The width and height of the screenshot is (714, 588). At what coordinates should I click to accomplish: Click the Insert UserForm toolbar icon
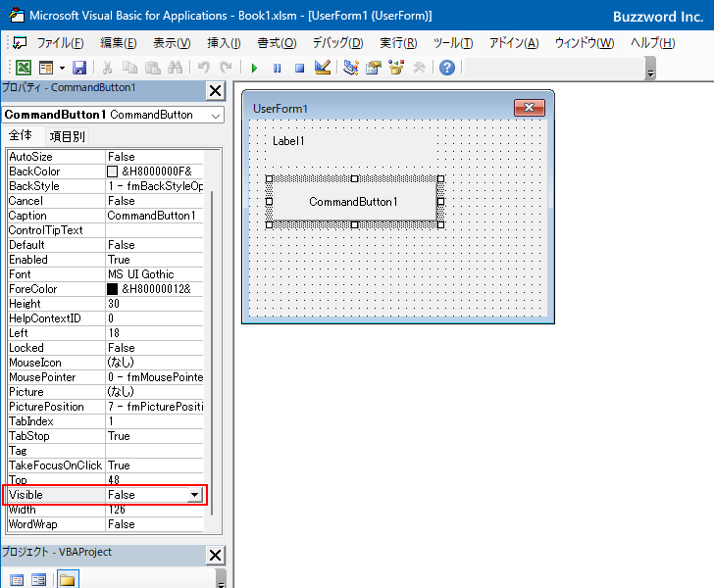click(46, 68)
